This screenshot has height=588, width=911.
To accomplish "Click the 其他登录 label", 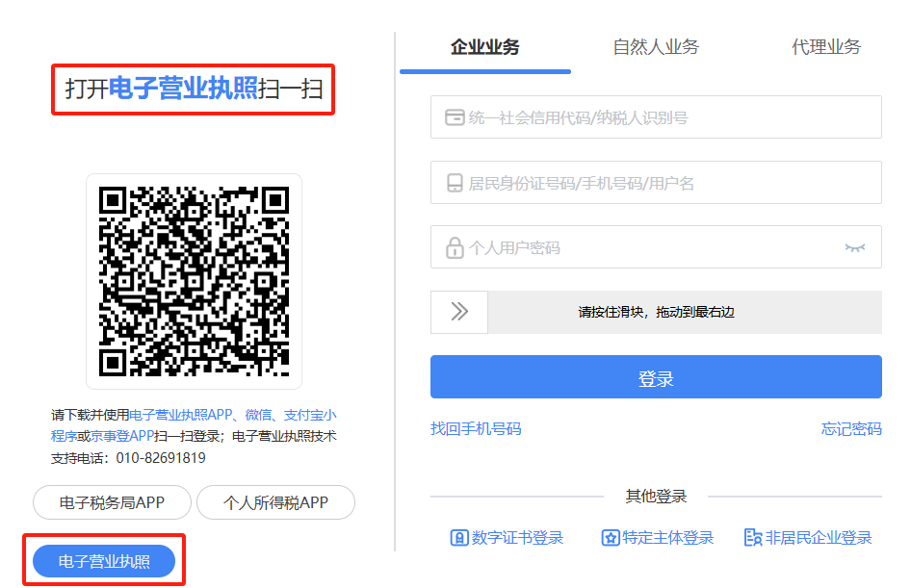I will tap(656, 497).
